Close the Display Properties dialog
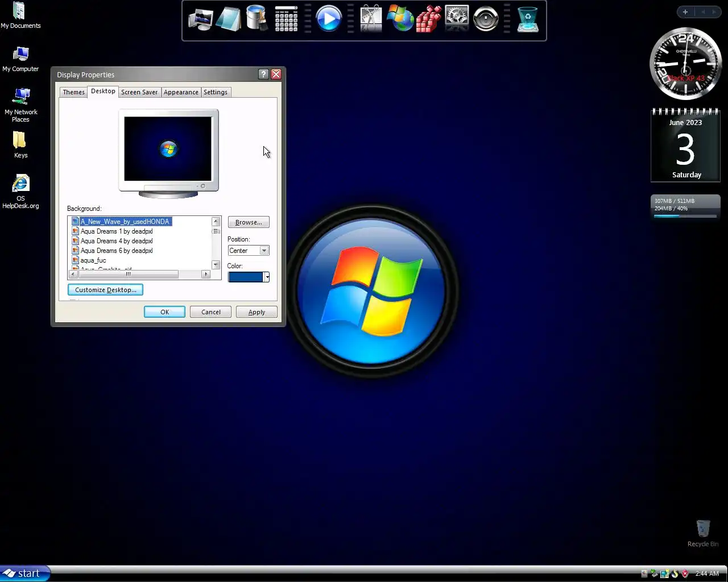728x582 pixels. coord(276,74)
